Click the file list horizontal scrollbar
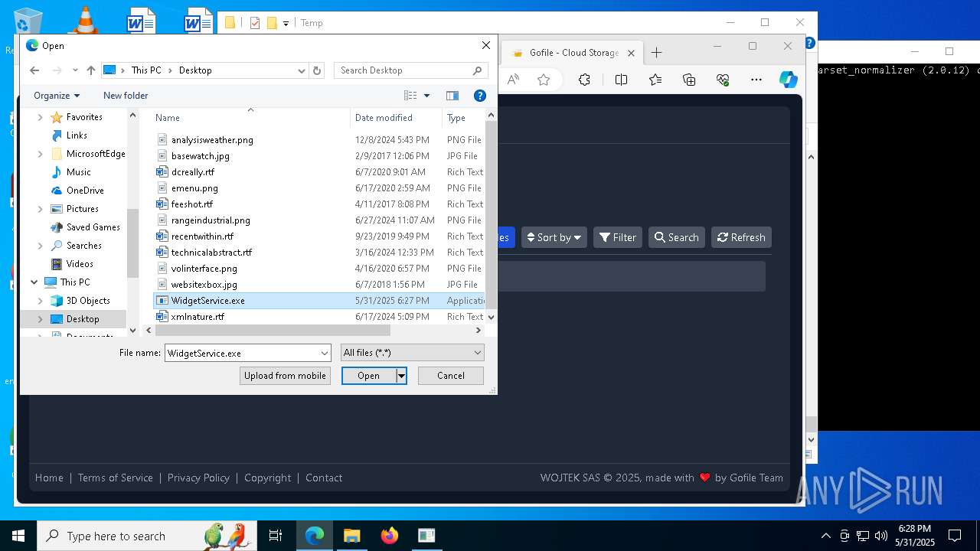 [273, 331]
